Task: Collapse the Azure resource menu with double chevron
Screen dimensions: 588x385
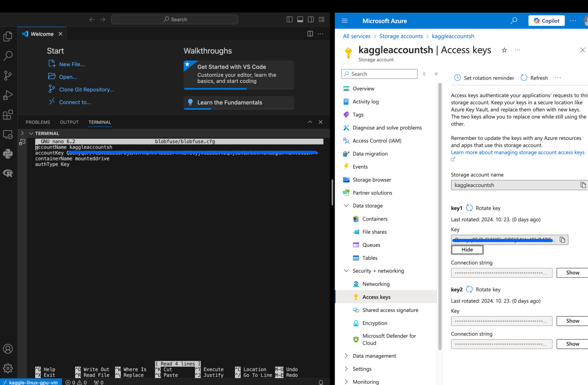Action: 436,74
